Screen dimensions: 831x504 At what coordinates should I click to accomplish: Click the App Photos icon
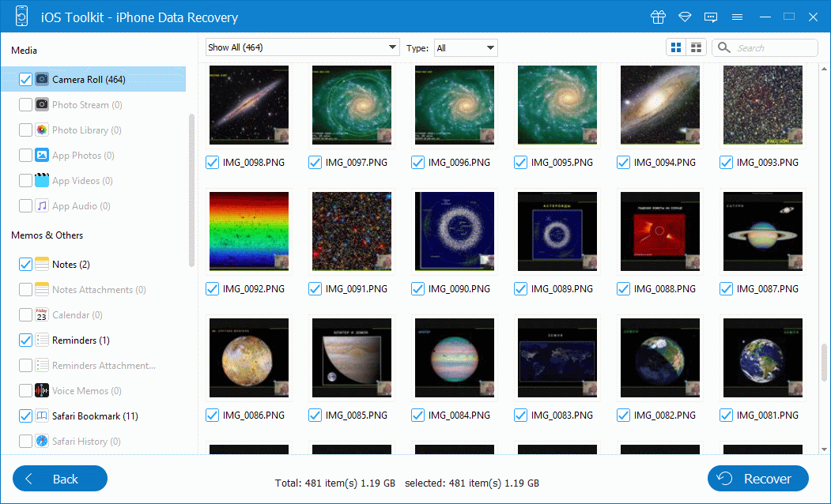pyautogui.click(x=42, y=155)
